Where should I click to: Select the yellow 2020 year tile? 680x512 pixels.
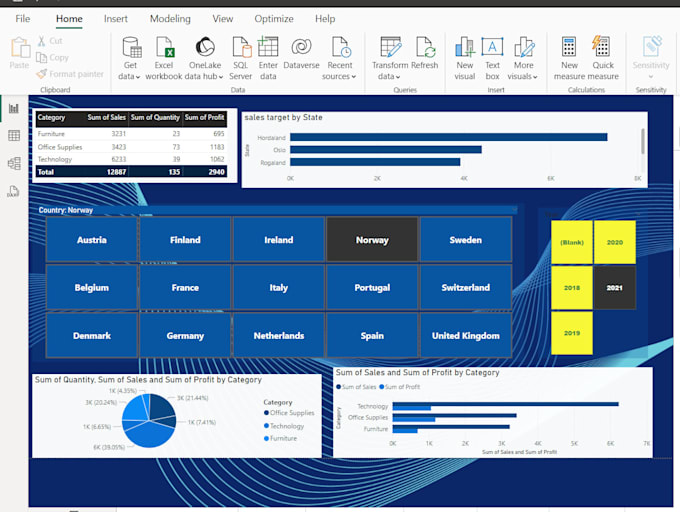615,242
